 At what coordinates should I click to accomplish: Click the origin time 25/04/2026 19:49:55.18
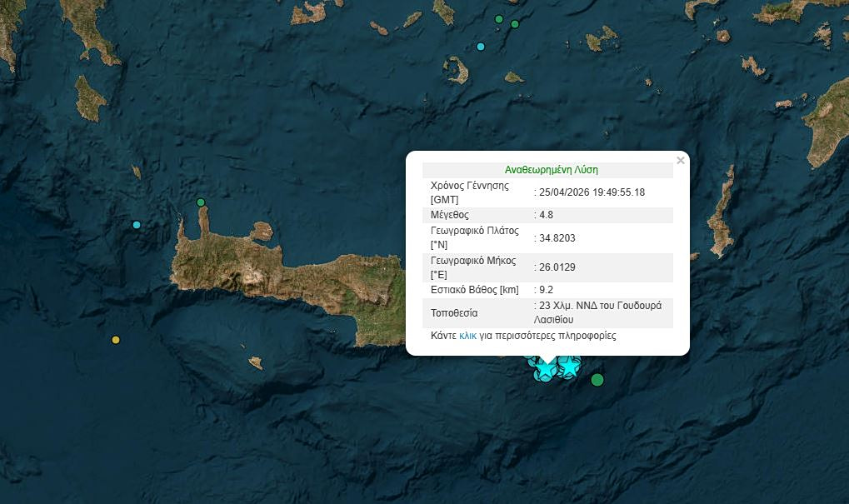[x=592, y=192]
